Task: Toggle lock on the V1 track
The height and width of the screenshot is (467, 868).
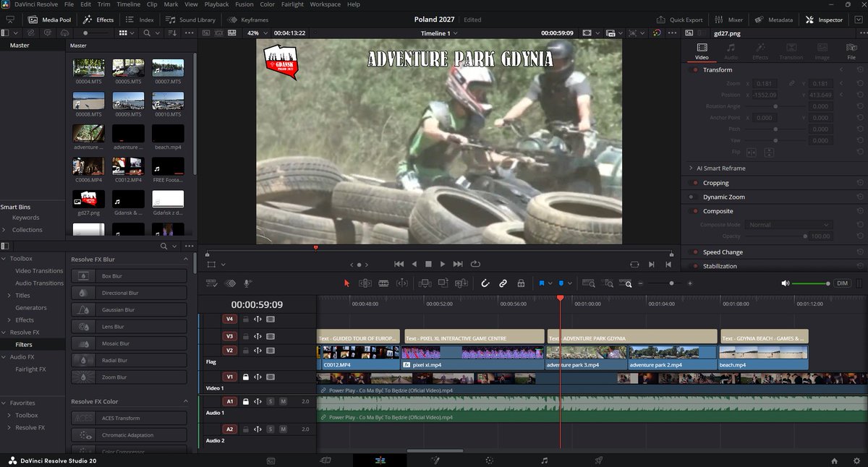Action: (x=246, y=377)
